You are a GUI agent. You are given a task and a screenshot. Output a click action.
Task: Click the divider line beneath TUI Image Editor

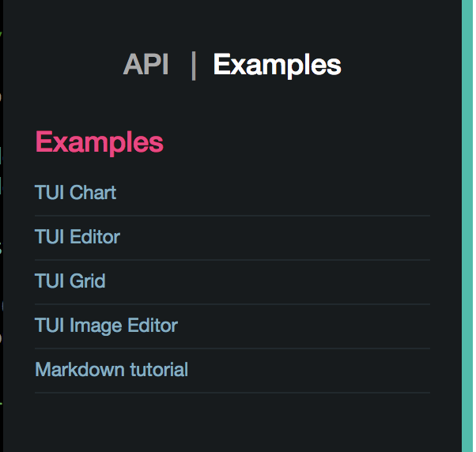232,348
